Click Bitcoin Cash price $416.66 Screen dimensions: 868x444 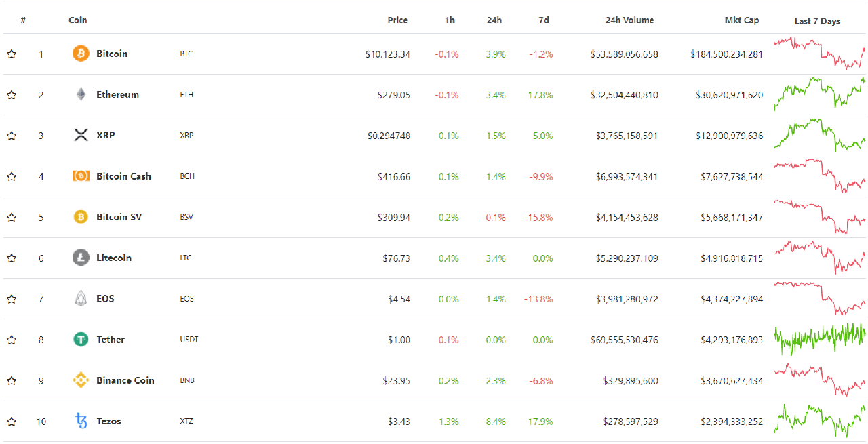(x=394, y=176)
